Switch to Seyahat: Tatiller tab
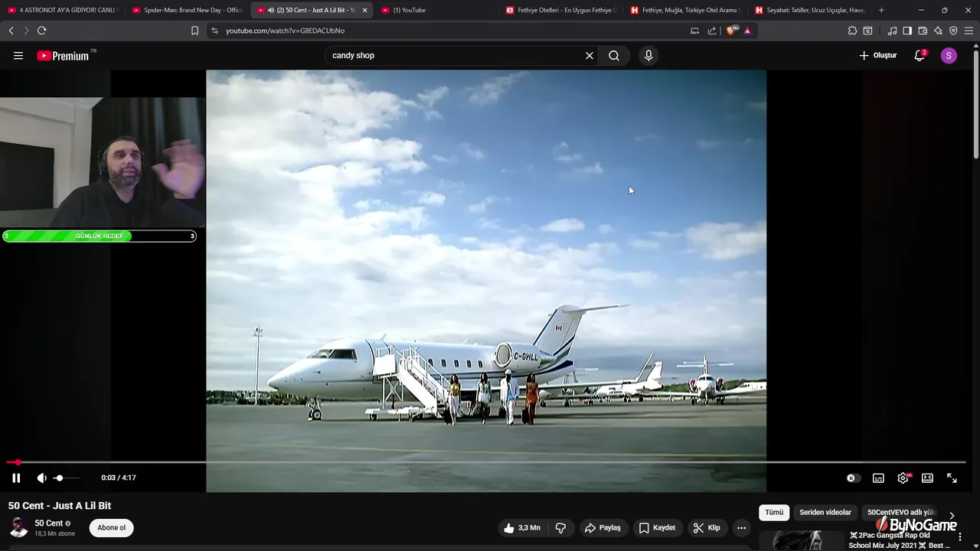The image size is (980, 551). (x=811, y=10)
